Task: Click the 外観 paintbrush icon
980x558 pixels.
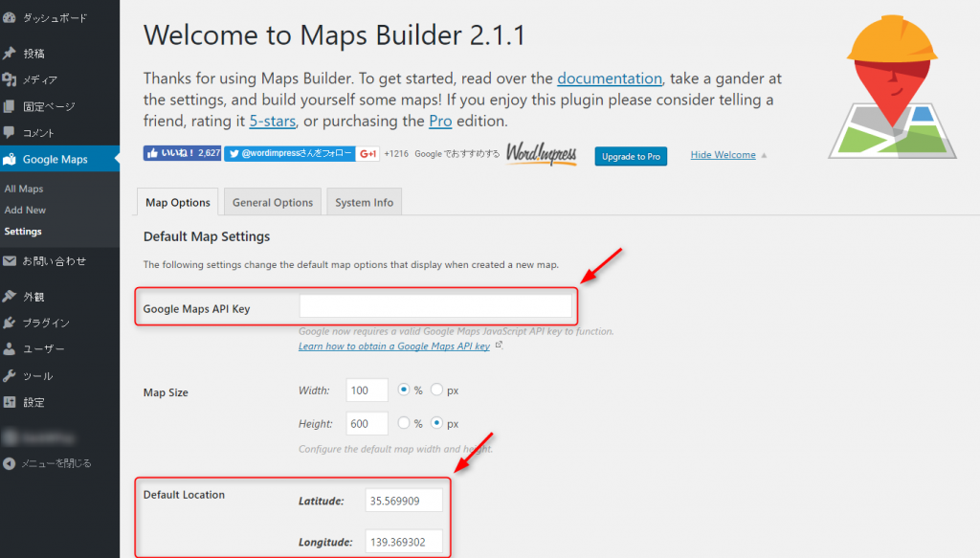Action: click(9, 296)
